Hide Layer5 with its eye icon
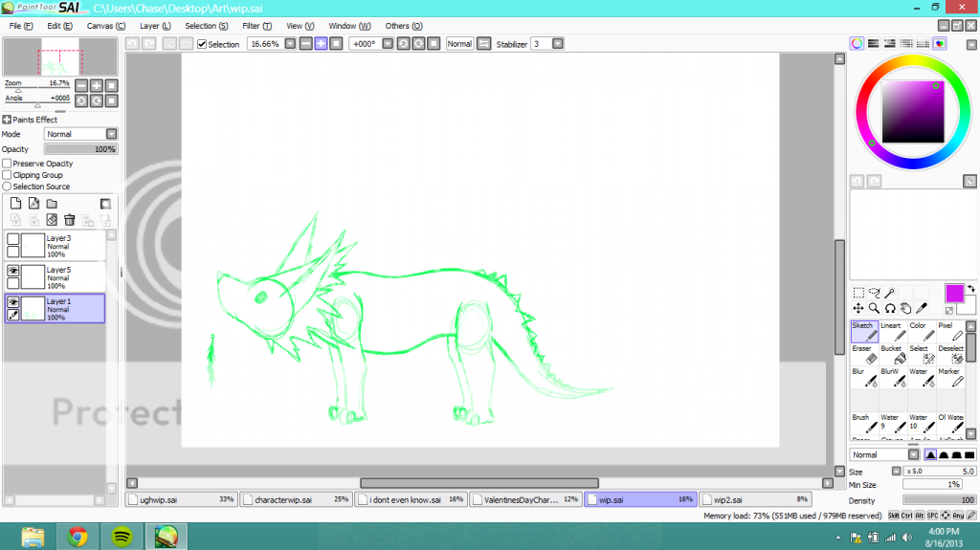 (x=13, y=272)
